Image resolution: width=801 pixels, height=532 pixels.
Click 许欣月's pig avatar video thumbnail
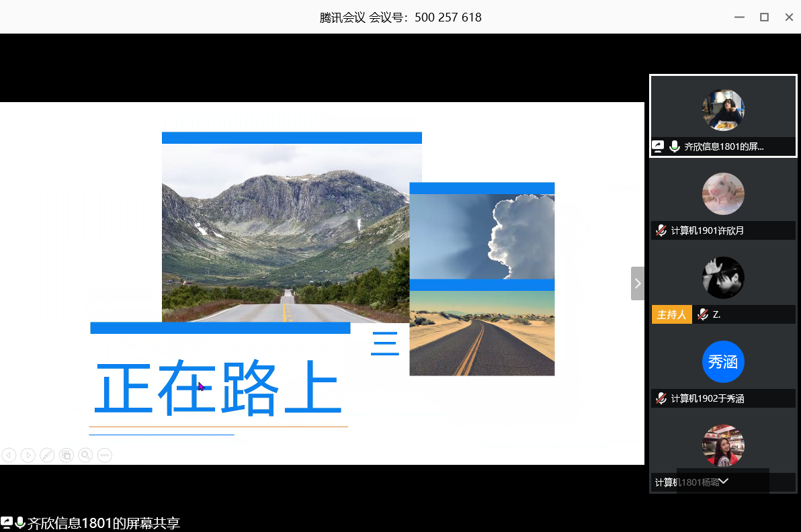[x=723, y=193]
